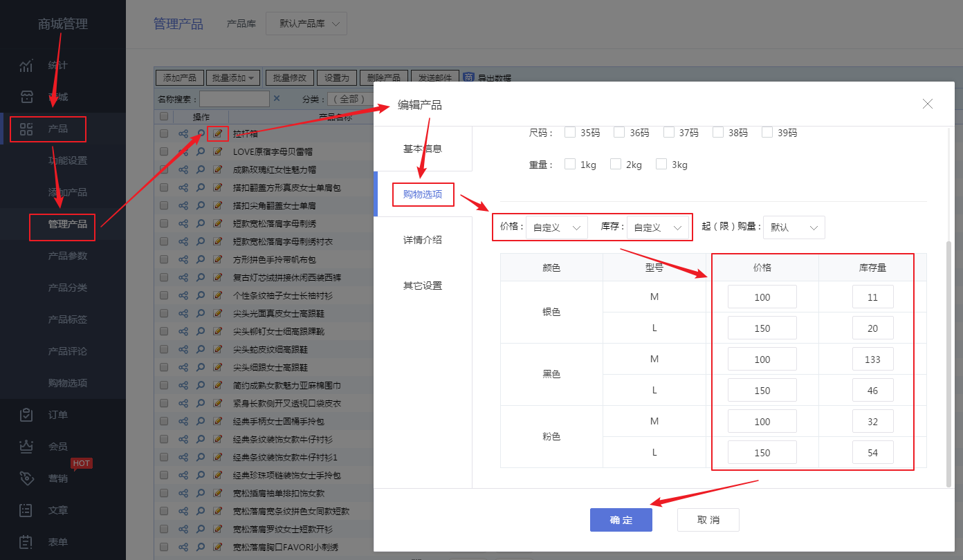This screenshot has height=560, width=963.
Task: Click share icon for 成熟玫瑰红女性魅力帽
Action: (x=183, y=169)
